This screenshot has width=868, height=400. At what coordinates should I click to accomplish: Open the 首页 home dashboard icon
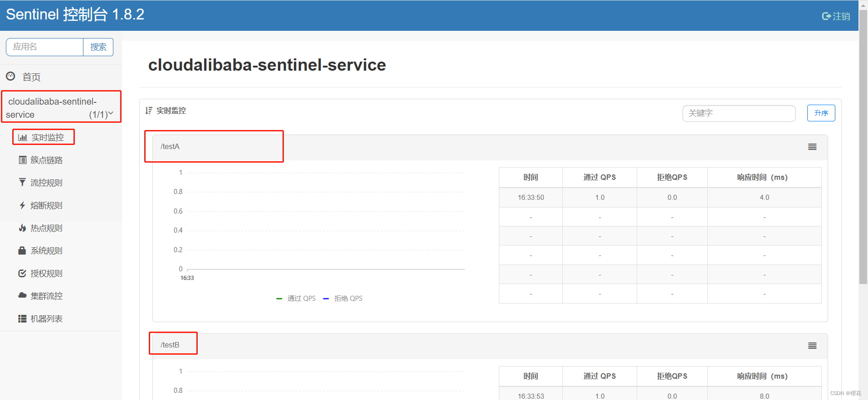[10, 76]
